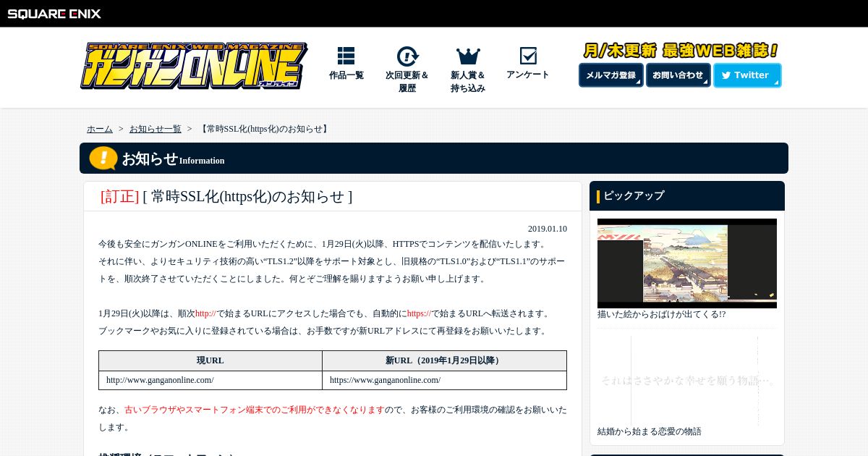Click the date 2019.01.10
This screenshot has width=868, height=456.
click(548, 229)
